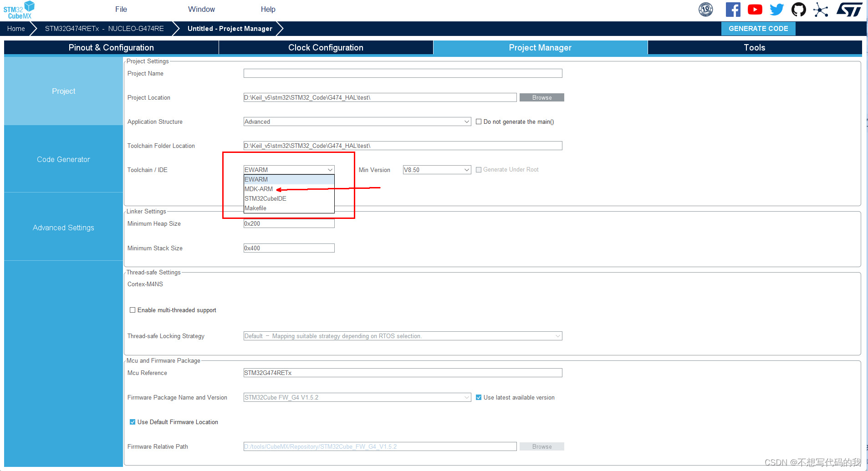868x471 pixels.
Task: Choose Makefile from the toolchain list
Action: coord(289,208)
